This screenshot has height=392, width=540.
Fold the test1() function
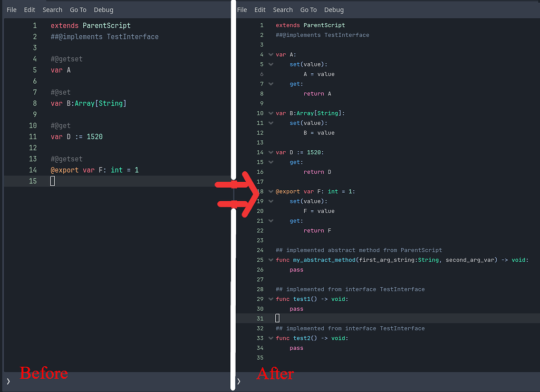click(270, 299)
